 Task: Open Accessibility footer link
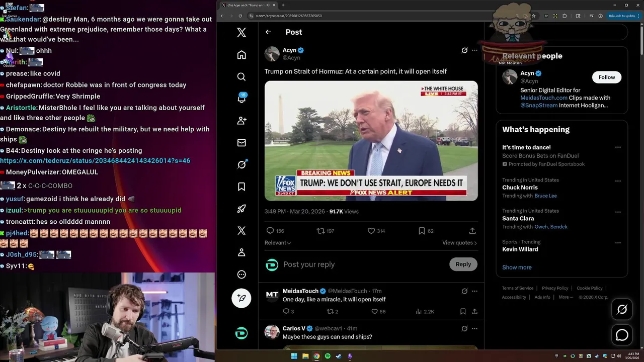[x=514, y=297]
